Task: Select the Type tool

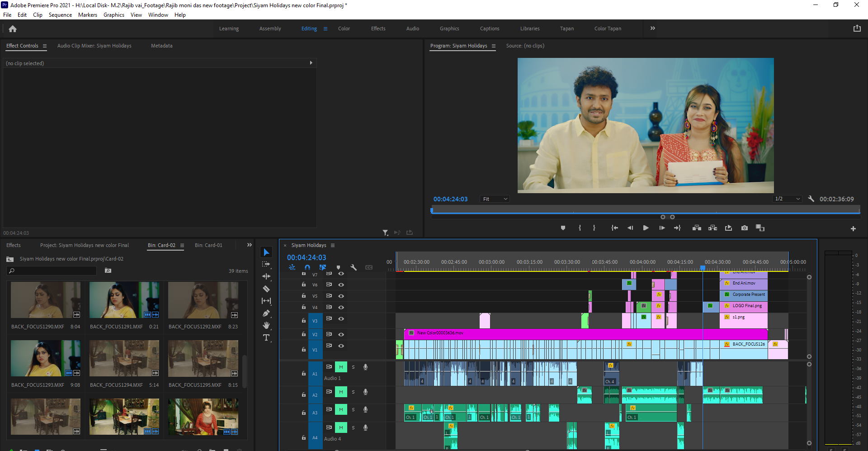Action: [x=266, y=337]
